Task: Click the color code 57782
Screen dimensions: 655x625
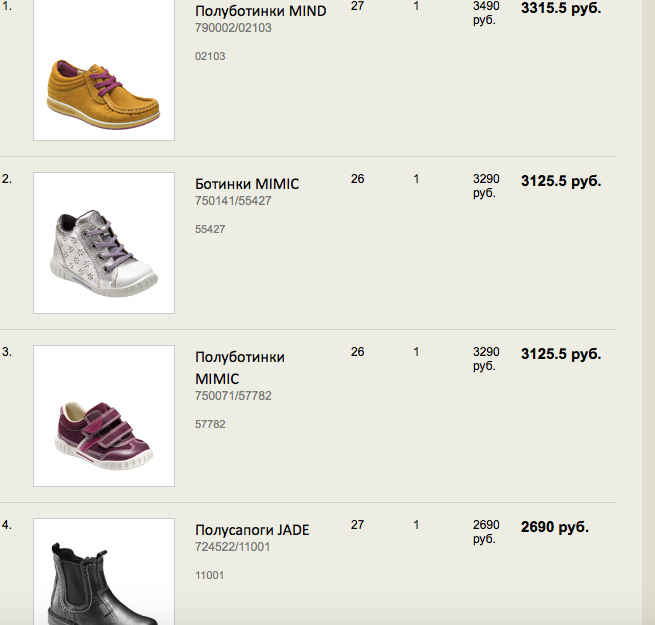Action: pyautogui.click(x=210, y=424)
